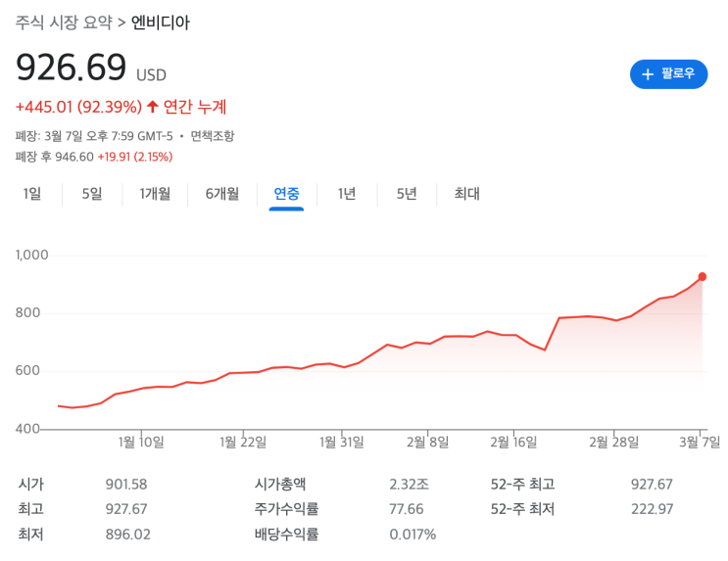Show the 최대 maximum range chart
728x561 pixels.
pos(466,194)
